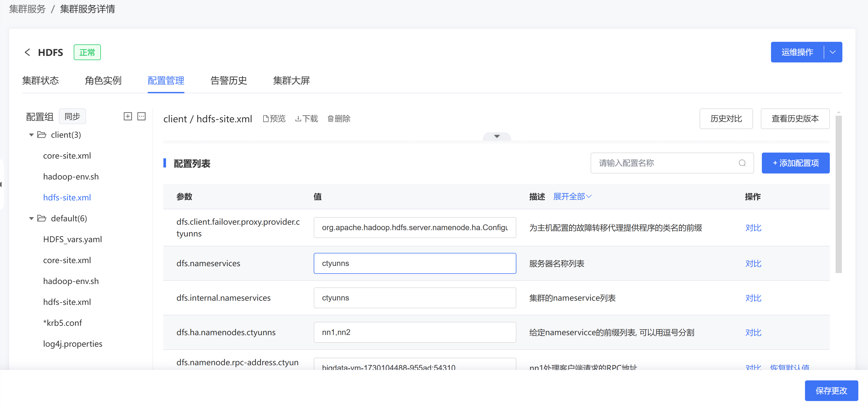Click the 请输入配置名称 search field

tap(672, 163)
